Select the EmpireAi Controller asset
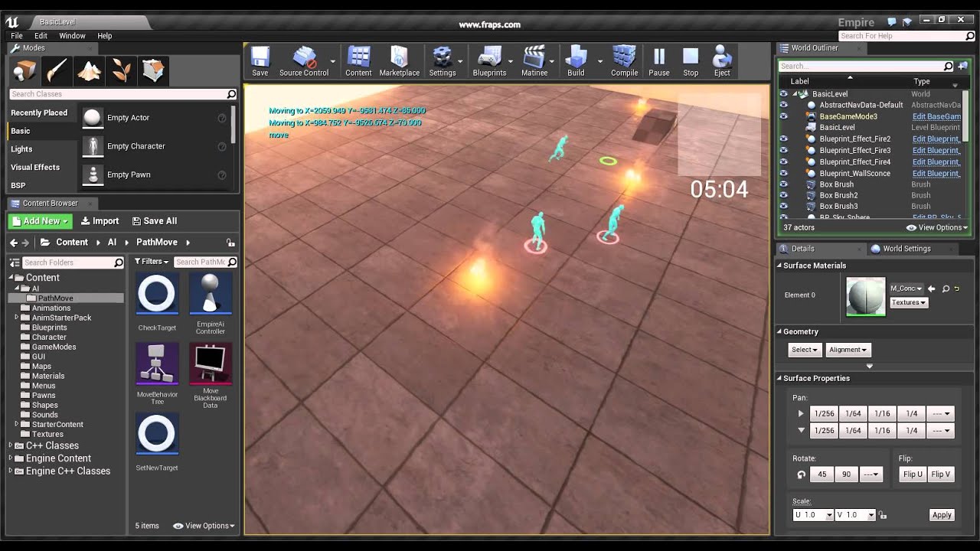Image resolution: width=980 pixels, height=551 pixels. [211, 303]
